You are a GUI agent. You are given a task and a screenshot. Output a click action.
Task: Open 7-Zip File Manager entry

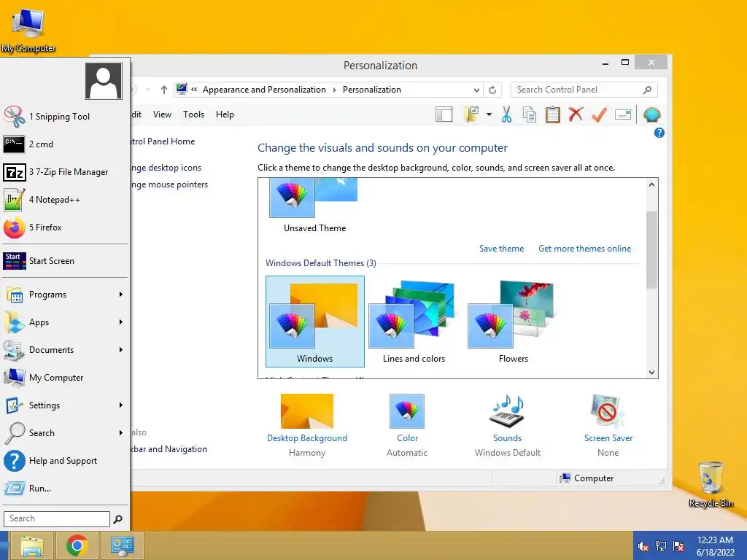pos(65,172)
